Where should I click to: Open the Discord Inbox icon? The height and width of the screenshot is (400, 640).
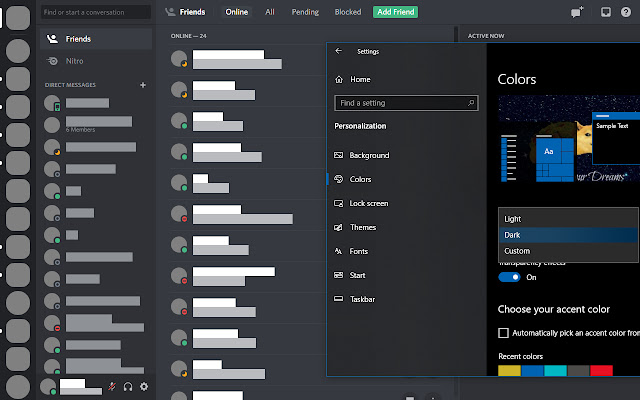(x=606, y=12)
